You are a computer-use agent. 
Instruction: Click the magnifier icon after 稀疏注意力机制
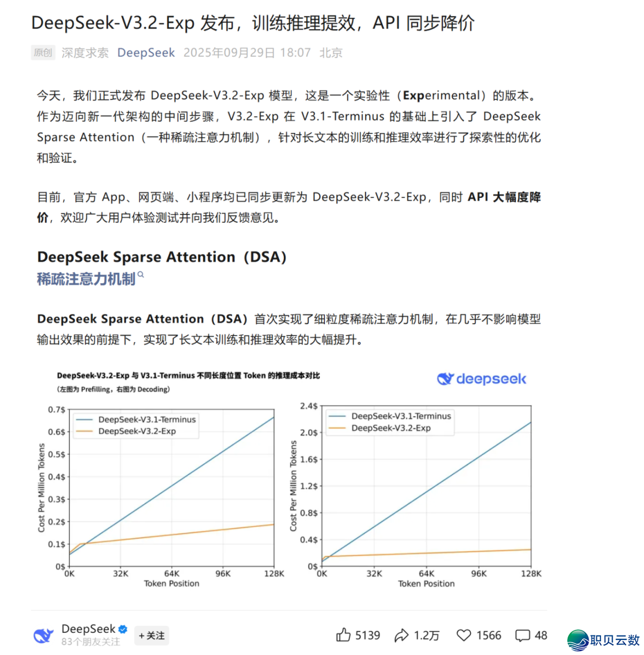[x=141, y=275]
